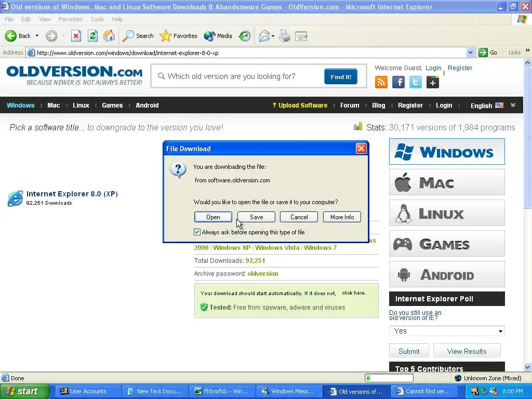Go to the Home page via house icon
Viewport: 532px width, 399px height.
pyautogui.click(x=109, y=36)
